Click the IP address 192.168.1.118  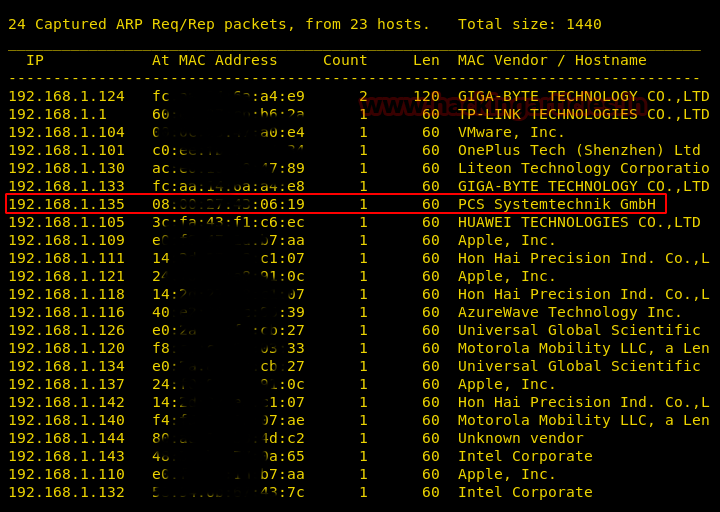(67, 294)
